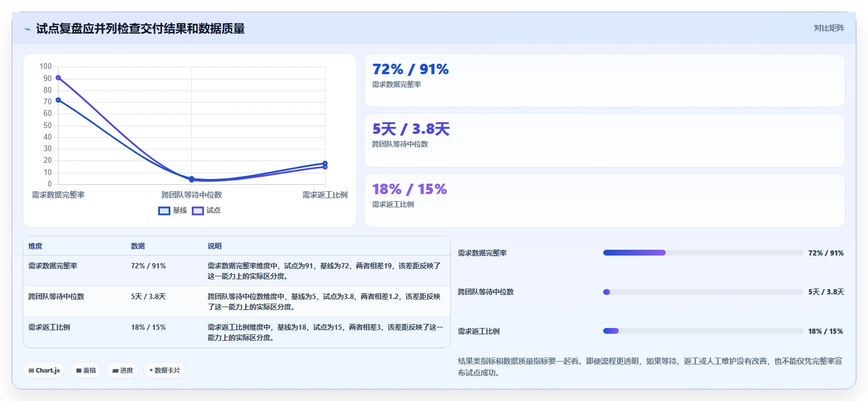The width and height of the screenshot is (868, 401).
Task: Click the 需求返工比例 progress row label
Action: (x=479, y=331)
